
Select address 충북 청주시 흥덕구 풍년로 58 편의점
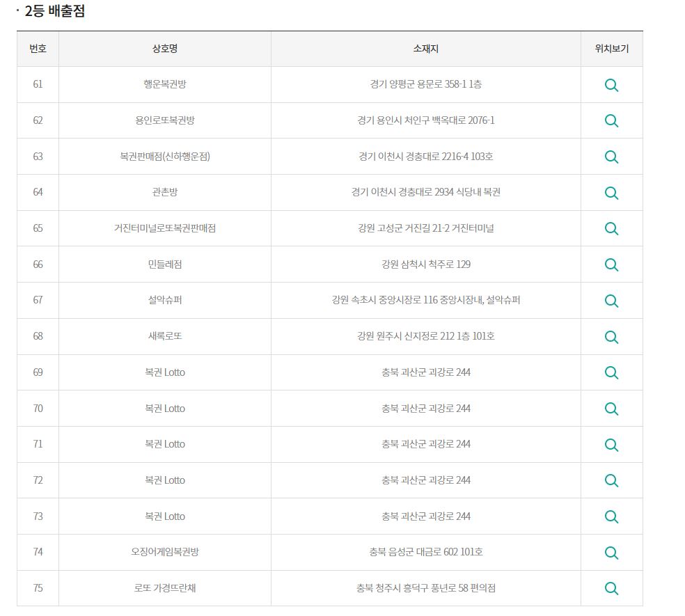tap(425, 588)
